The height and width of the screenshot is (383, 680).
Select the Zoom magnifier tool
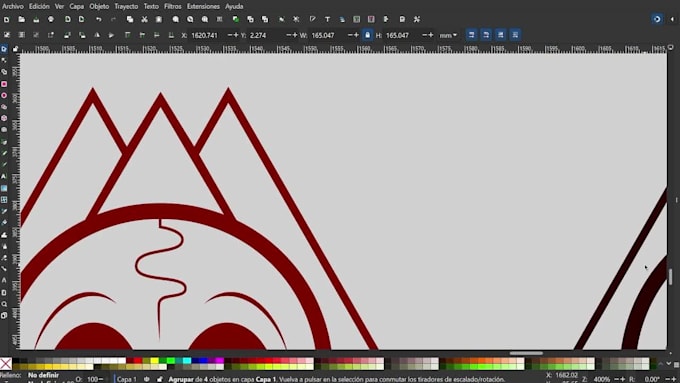pyautogui.click(x=4, y=304)
